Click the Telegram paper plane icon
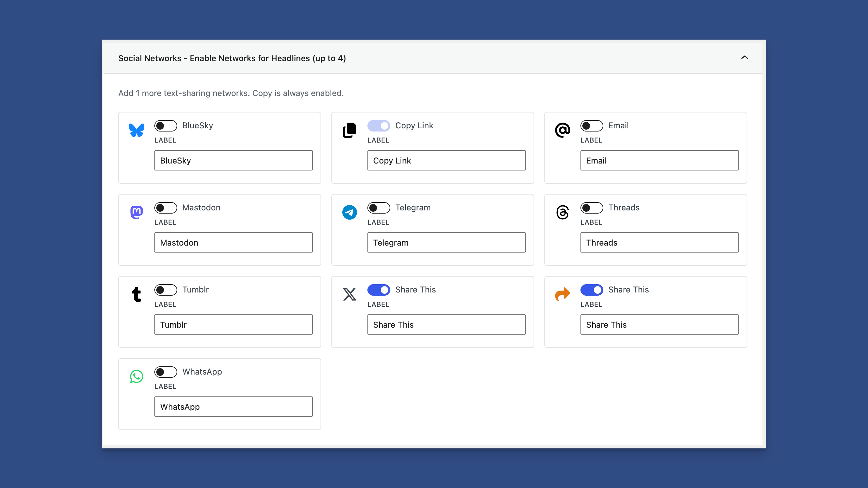 point(349,212)
